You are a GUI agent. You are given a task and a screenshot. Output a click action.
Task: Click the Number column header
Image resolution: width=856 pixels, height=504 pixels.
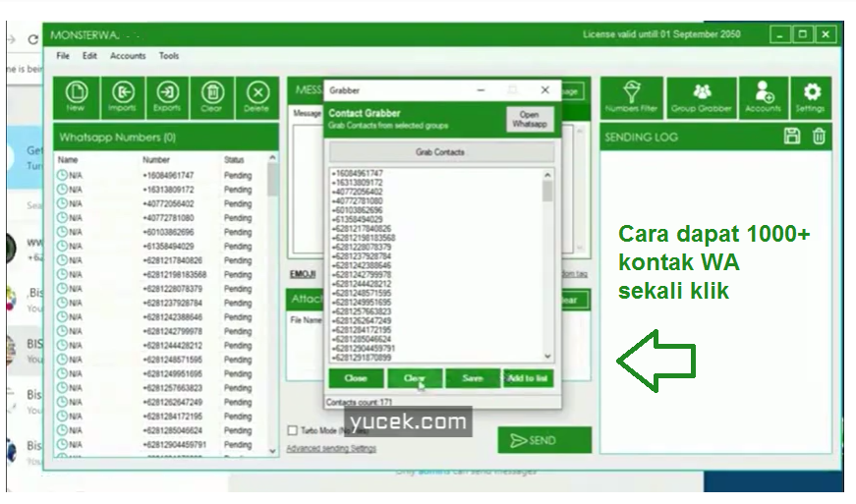coord(156,160)
